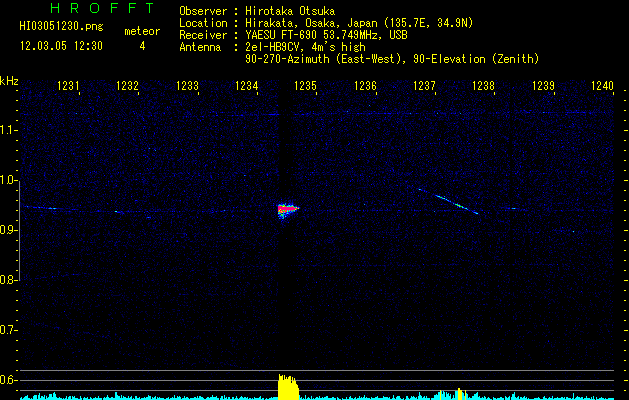Click the green HROFFT title text

[x=102, y=8]
